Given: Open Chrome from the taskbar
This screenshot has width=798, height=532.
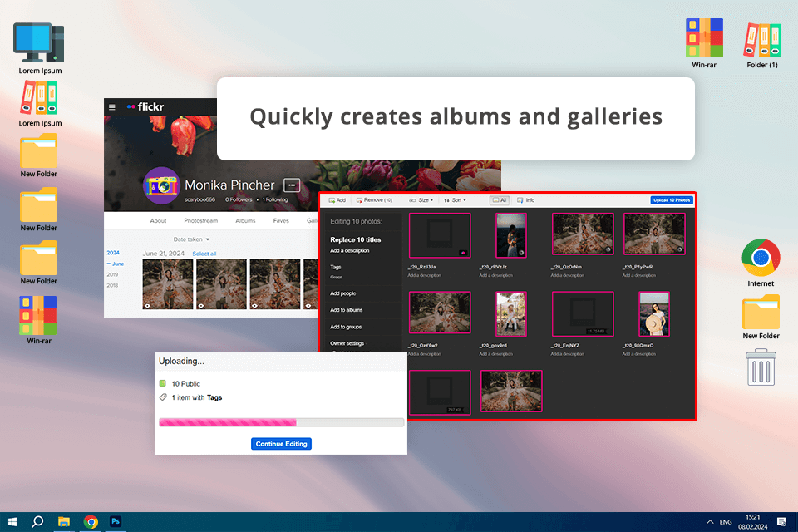Looking at the screenshot, I should tap(91, 522).
